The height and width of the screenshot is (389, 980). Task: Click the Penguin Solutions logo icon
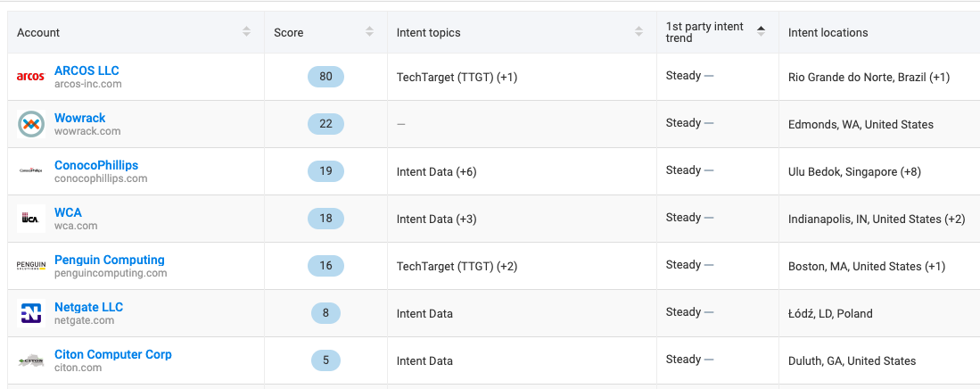(x=30, y=266)
